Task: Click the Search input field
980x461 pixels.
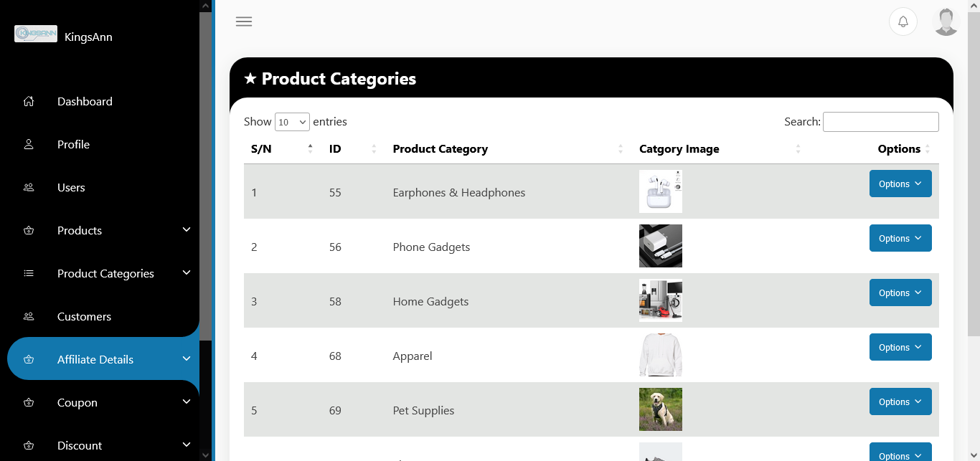Action: [x=881, y=122]
